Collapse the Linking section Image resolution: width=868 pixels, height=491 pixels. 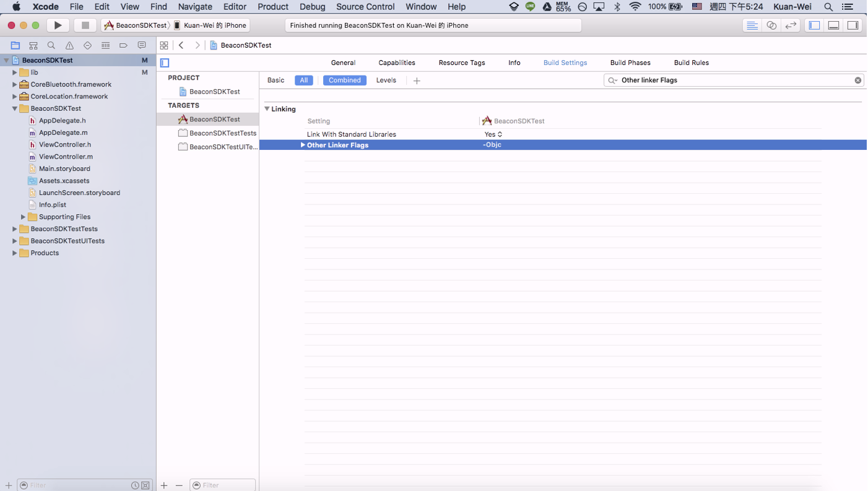click(267, 109)
